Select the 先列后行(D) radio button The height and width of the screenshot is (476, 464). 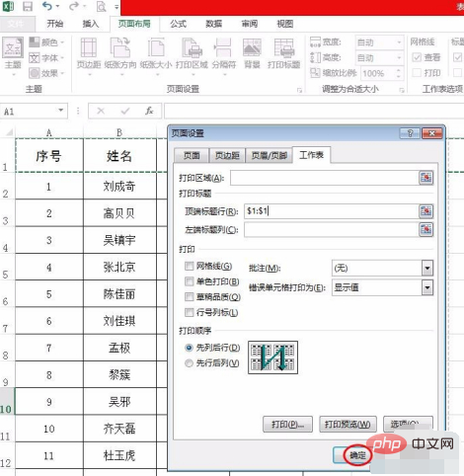point(189,348)
